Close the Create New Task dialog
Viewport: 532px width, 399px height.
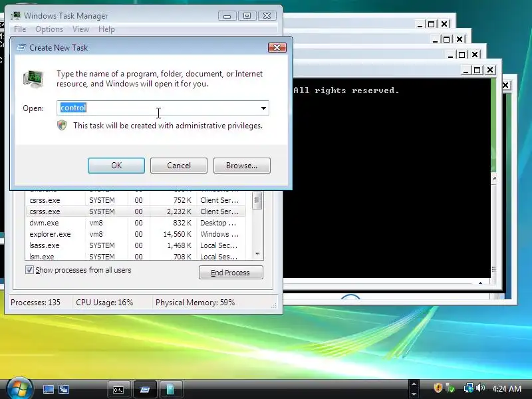click(x=277, y=47)
